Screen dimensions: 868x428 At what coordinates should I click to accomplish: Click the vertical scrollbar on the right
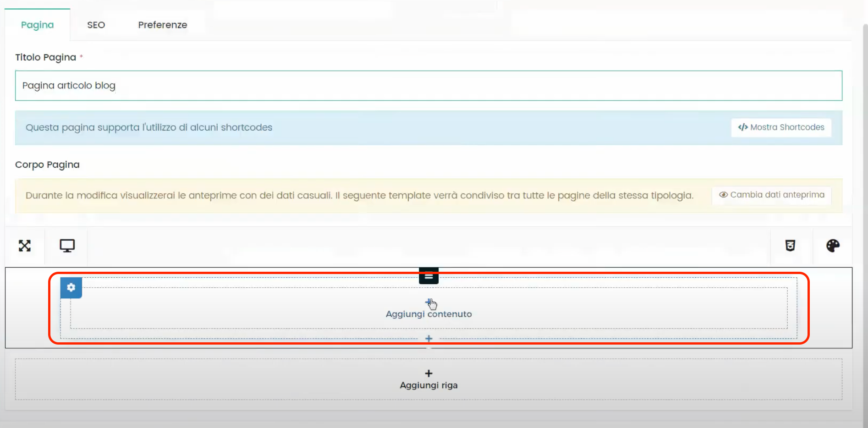coord(865,220)
